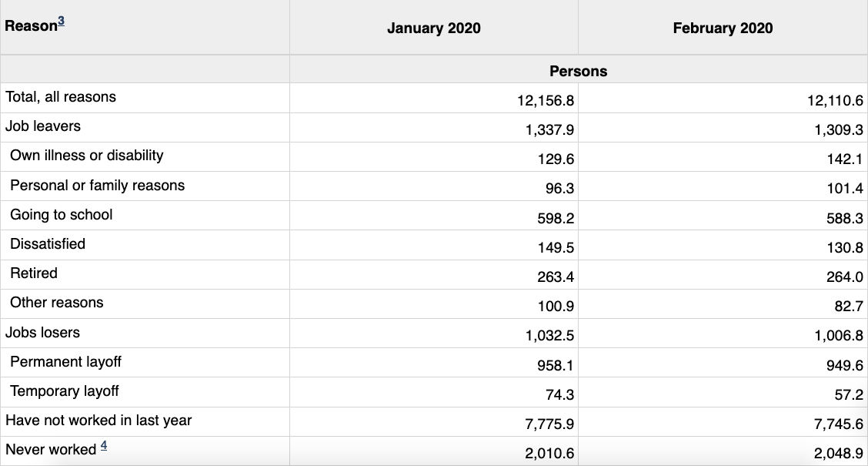Click the Dissatisfied row label
The height and width of the screenshot is (466, 868).
tap(48, 244)
